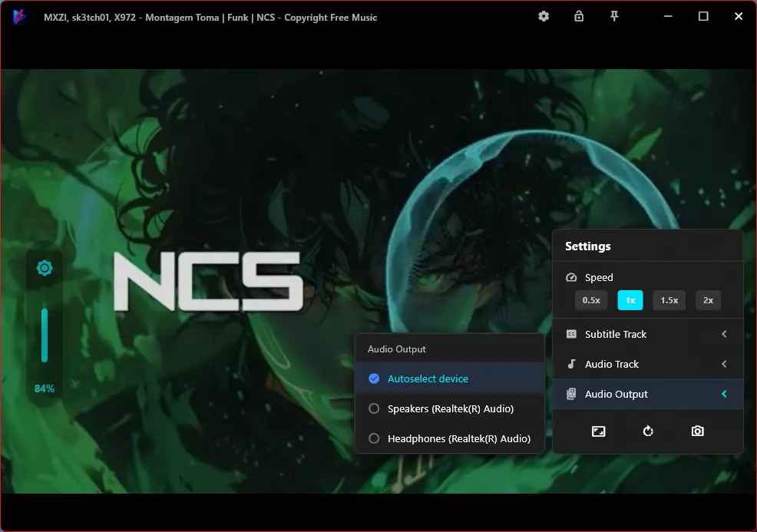Click the 84% volume label
757x532 pixels.
(x=45, y=388)
